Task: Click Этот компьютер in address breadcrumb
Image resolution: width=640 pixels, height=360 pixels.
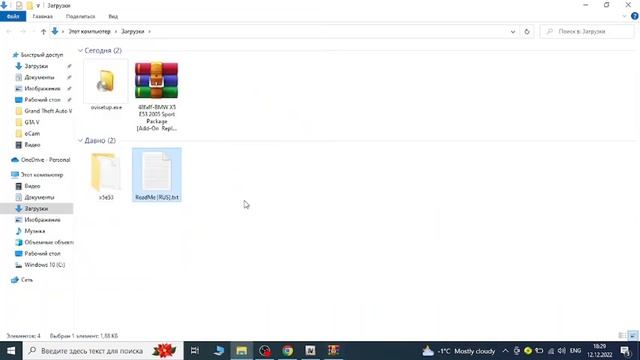Action: (x=89, y=31)
